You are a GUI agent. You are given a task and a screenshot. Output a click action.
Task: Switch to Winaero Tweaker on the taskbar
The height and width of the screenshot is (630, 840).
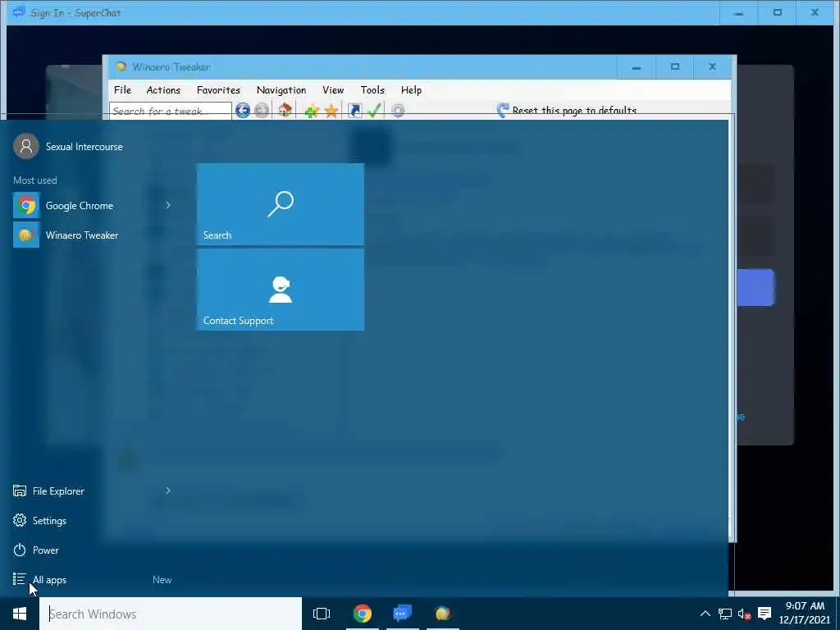(x=442, y=614)
